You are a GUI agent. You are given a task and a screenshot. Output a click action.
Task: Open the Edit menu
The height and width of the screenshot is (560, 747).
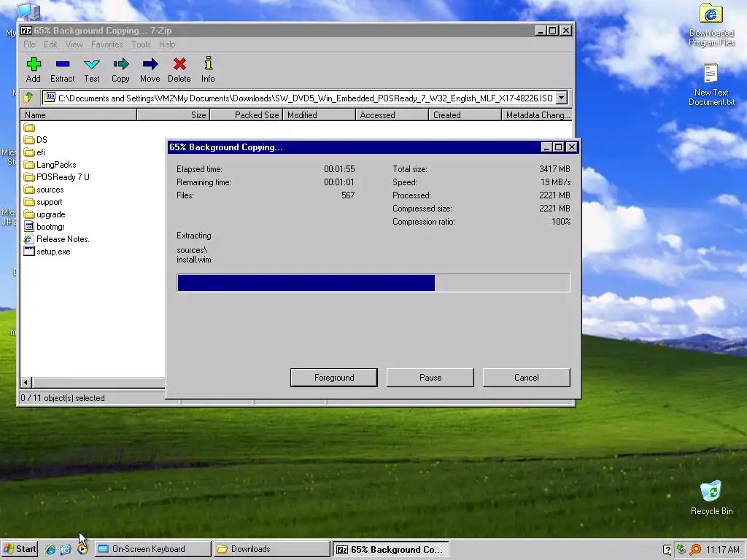click(x=50, y=44)
